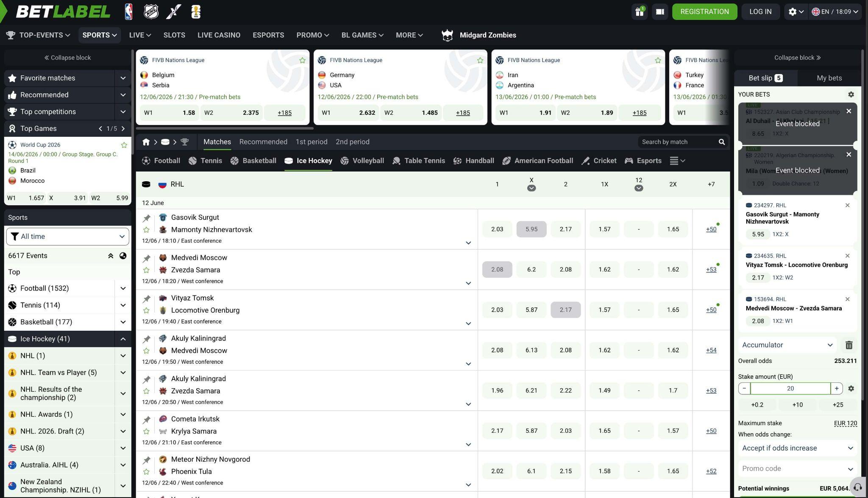Go to LIVE CASINO
The image size is (868, 498).
pyautogui.click(x=219, y=35)
